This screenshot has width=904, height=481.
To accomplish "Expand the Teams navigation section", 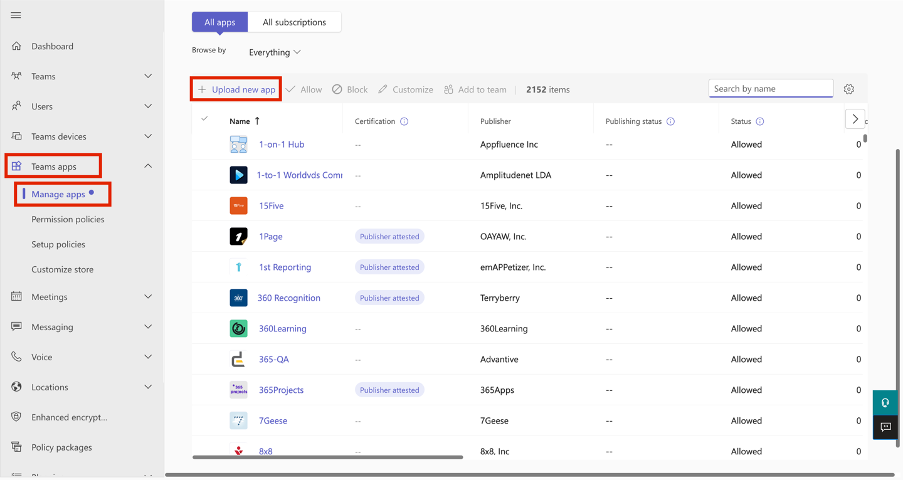I will click(x=148, y=76).
